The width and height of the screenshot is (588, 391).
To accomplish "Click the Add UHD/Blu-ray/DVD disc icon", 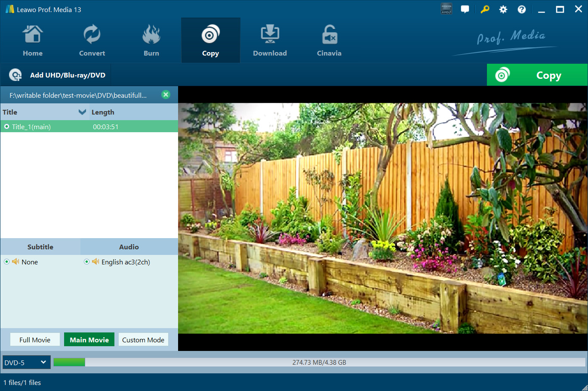I will click(x=15, y=75).
